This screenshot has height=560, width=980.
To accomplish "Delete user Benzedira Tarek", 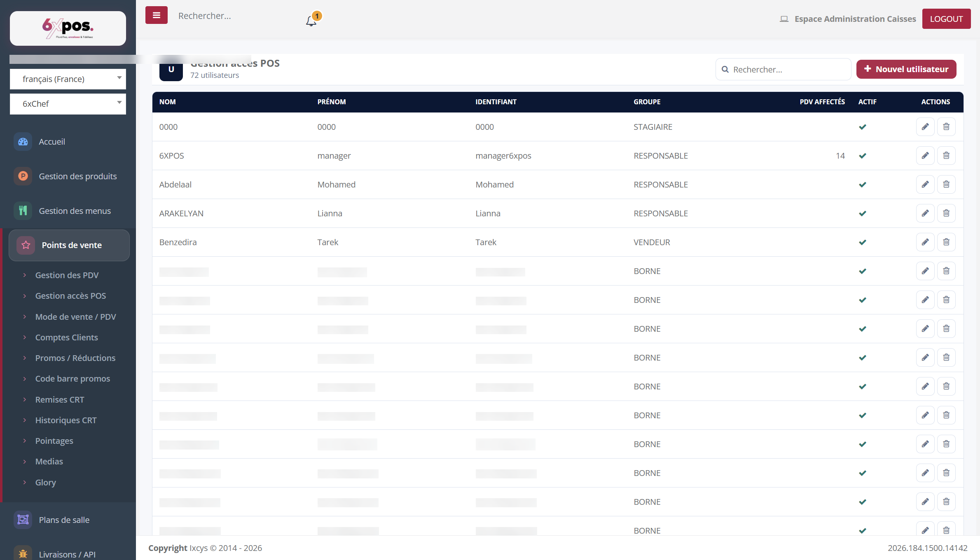I will [x=946, y=242].
